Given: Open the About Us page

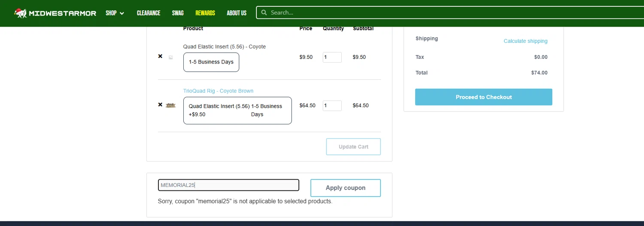Looking at the screenshot, I should coord(237,13).
